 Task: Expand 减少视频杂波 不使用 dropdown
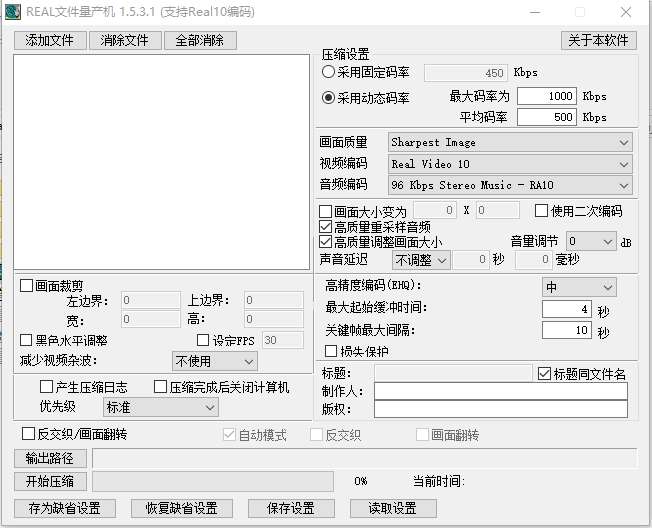pyautogui.click(x=215, y=361)
